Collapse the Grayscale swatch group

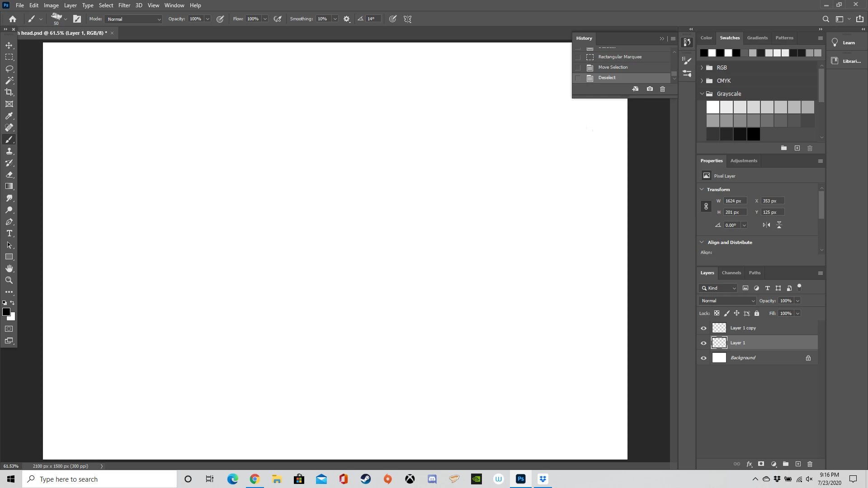pos(702,94)
